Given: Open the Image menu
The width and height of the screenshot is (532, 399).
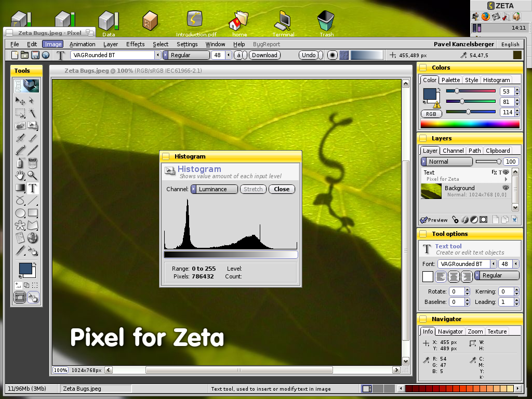Looking at the screenshot, I should pos(53,44).
